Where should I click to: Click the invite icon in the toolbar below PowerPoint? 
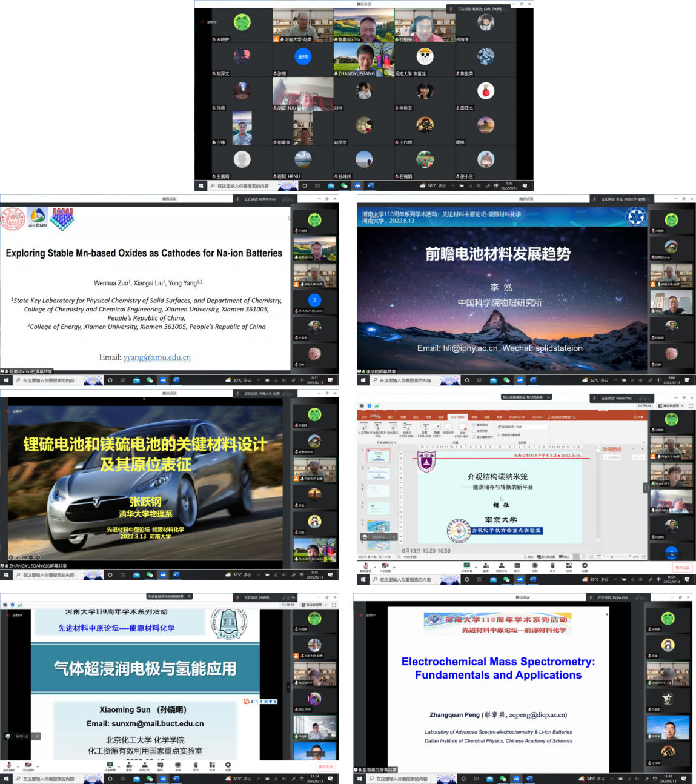[x=485, y=566]
